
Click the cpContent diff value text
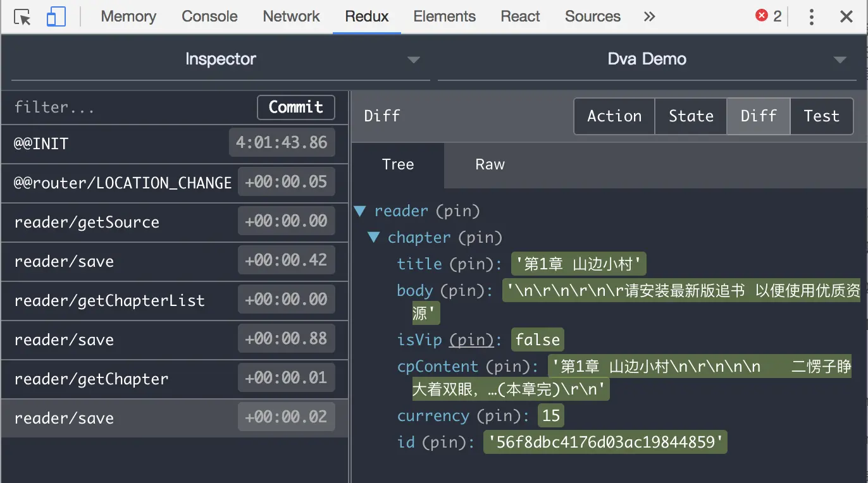click(631, 378)
